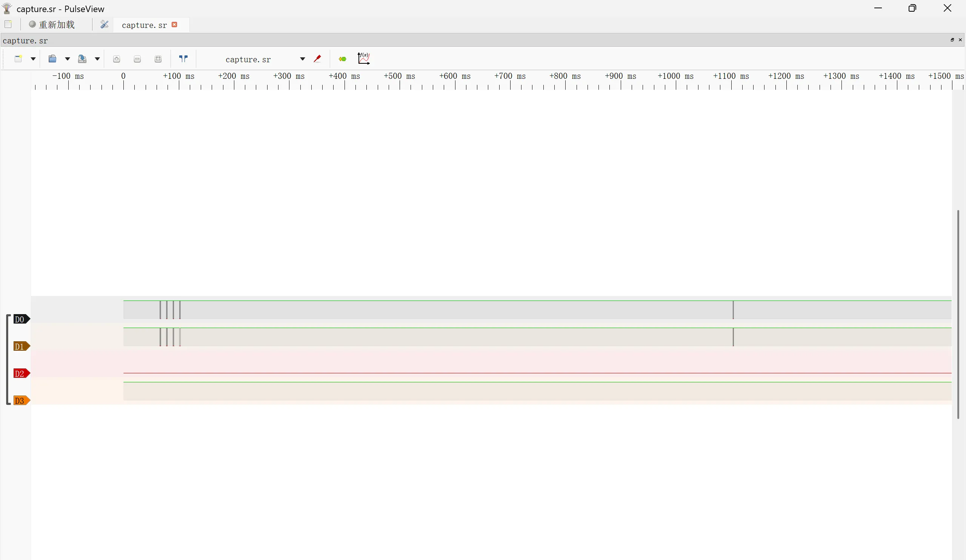966x560 pixels.
Task: Click the save file disk icon
Action: (82, 58)
